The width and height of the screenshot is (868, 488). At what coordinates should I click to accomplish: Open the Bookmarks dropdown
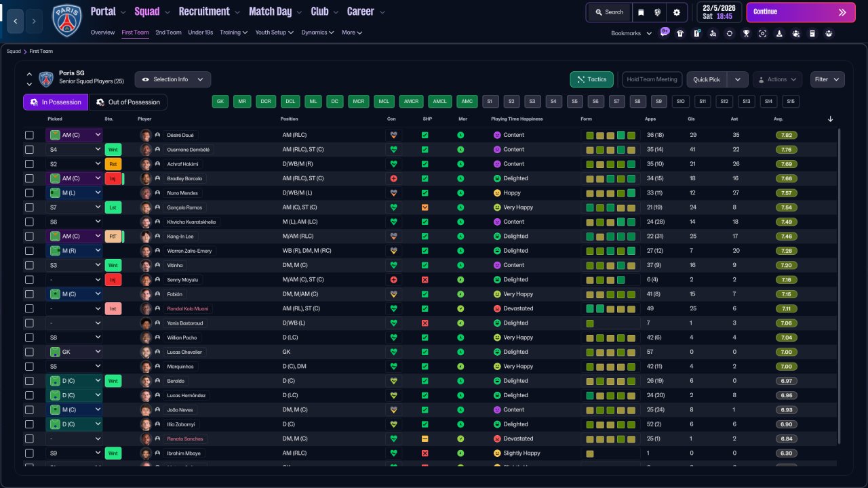point(631,33)
